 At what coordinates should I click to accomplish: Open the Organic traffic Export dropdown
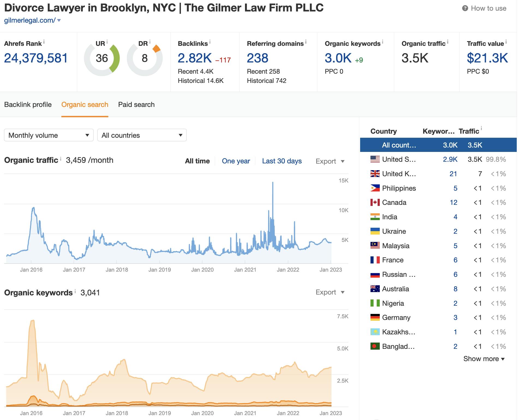tap(330, 161)
